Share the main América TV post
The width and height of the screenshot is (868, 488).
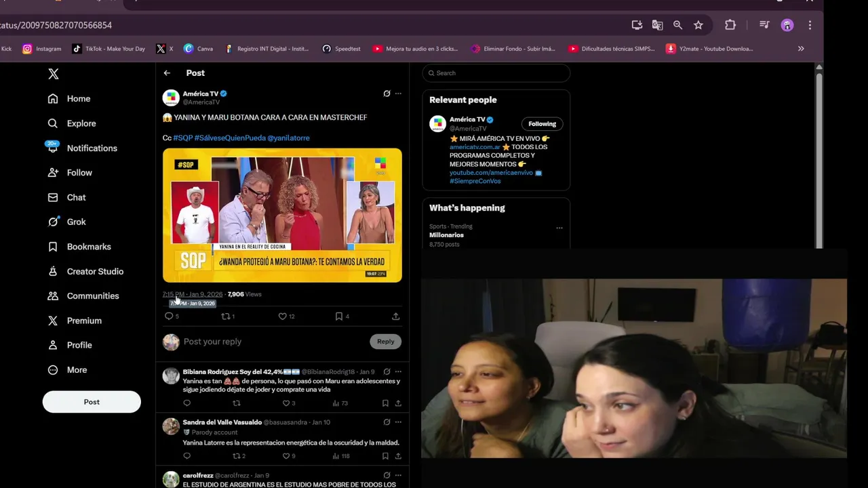(x=396, y=317)
